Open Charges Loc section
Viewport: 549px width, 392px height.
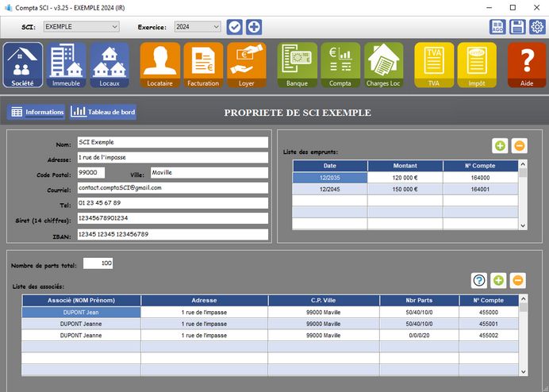(383, 65)
